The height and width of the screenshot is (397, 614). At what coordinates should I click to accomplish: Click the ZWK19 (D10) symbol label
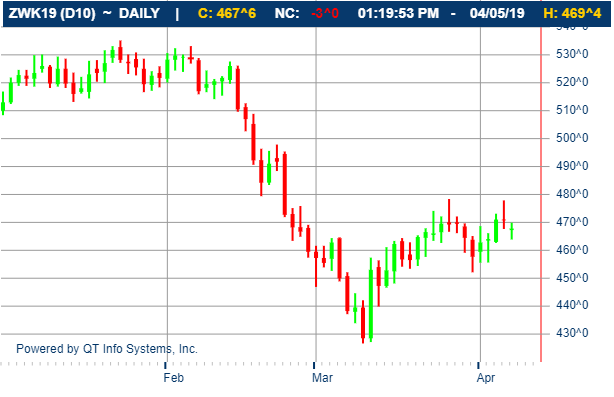tap(52, 13)
